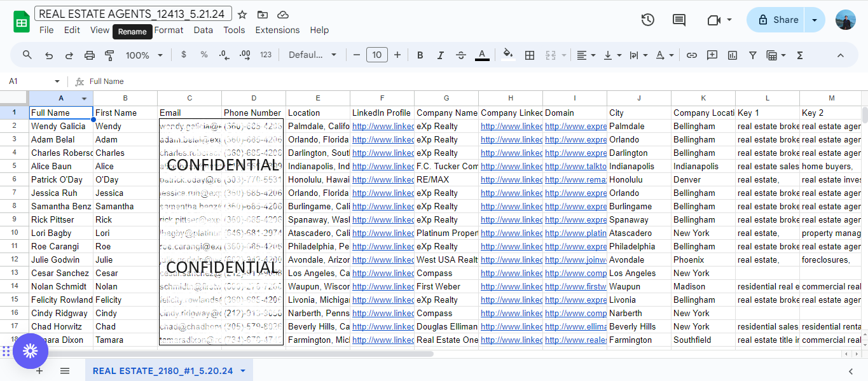Open the Data menu

pyautogui.click(x=203, y=30)
